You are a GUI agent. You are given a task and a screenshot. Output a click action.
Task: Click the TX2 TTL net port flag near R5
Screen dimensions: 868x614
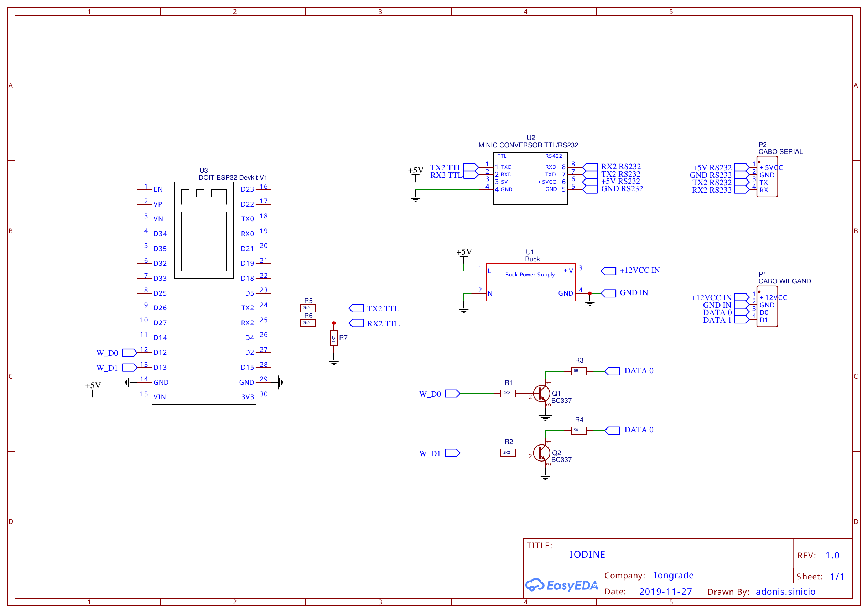coord(356,308)
